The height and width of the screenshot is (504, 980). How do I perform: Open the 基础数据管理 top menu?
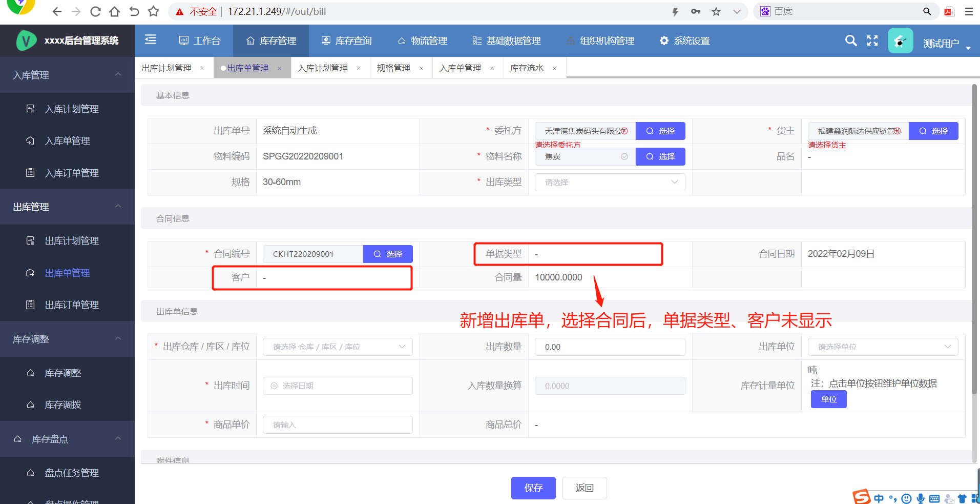506,41
